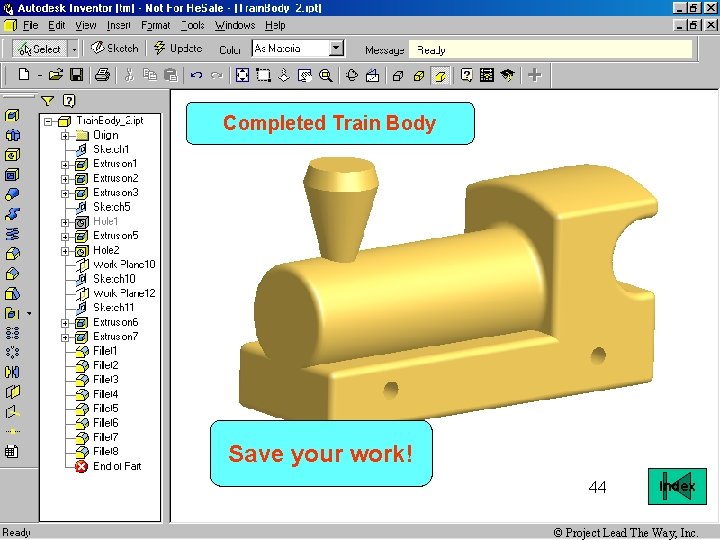Image resolution: width=720 pixels, height=540 pixels.
Task: Click the Undo arrow icon
Action: coord(197,74)
